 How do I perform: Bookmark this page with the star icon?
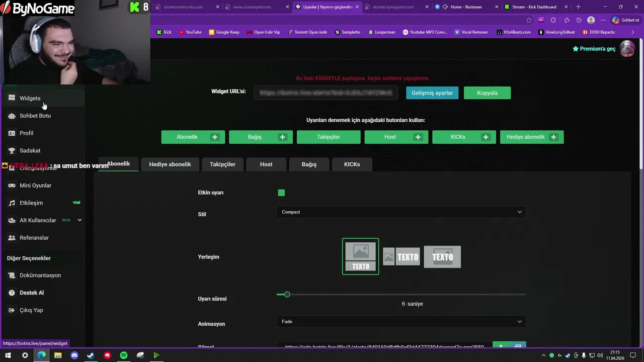click(x=529, y=20)
